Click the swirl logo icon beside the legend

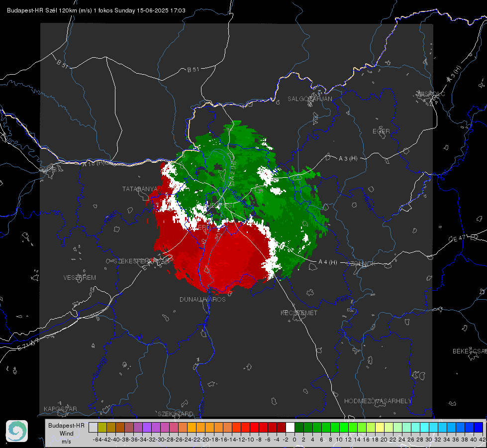point(17,431)
